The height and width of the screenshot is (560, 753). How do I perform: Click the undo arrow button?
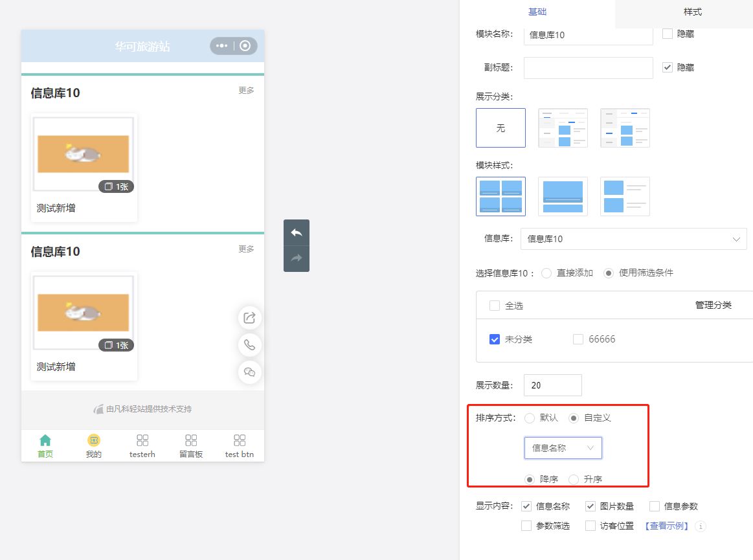[x=297, y=232]
